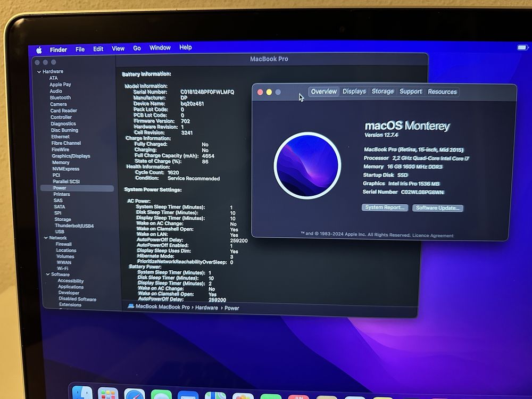The height and width of the screenshot is (399, 532).
Task: Launch Safari from the Dock
Action: point(135,394)
